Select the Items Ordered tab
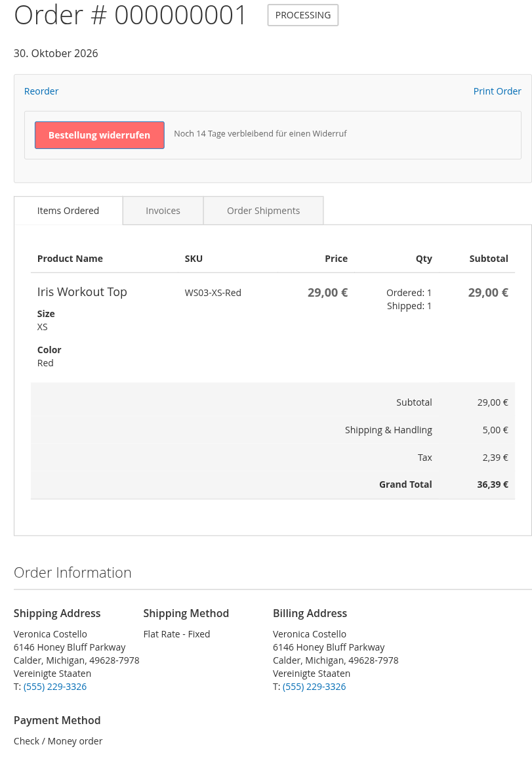 click(x=68, y=211)
